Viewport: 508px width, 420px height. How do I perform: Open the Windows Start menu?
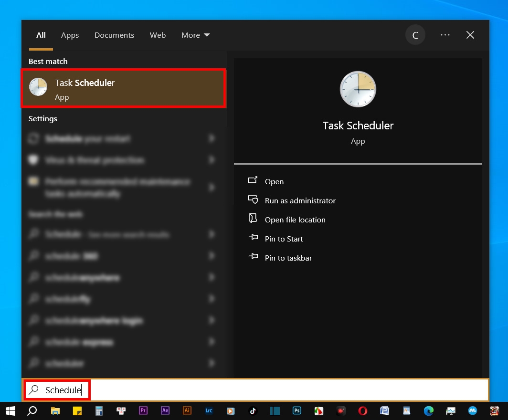pos(11,411)
